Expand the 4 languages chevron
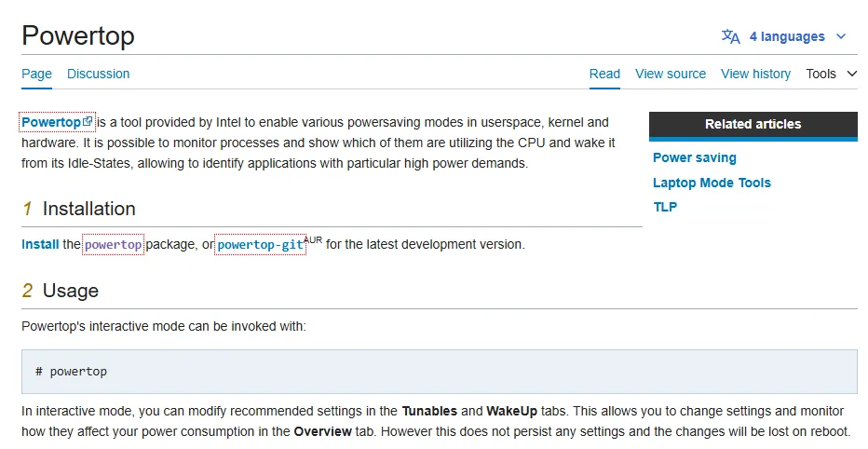Image resolution: width=868 pixels, height=449 pixels. coord(841,36)
